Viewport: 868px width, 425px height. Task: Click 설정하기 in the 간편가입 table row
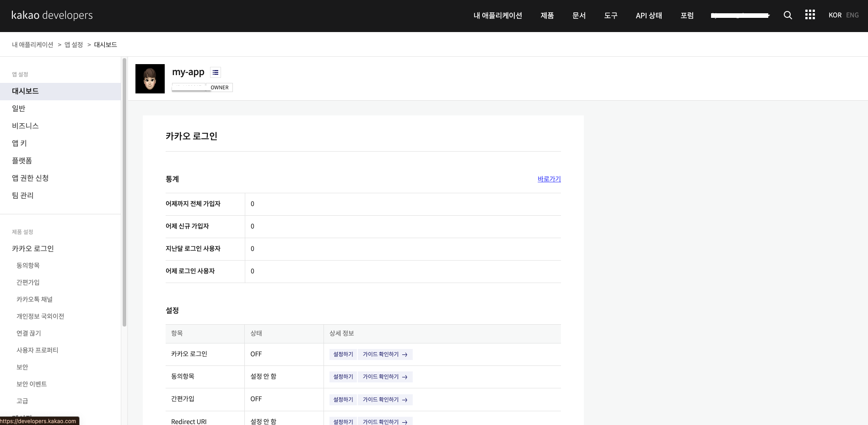click(343, 400)
